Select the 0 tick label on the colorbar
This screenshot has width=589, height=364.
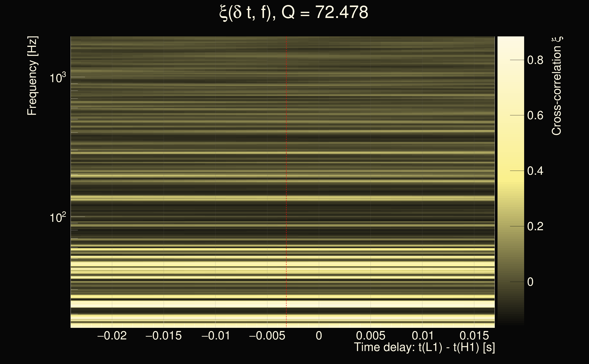pos(530,282)
